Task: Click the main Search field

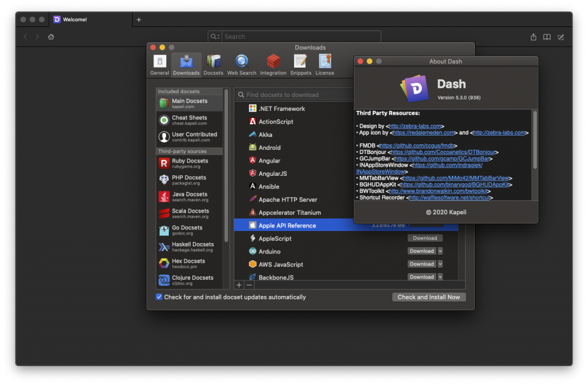Action: [x=302, y=36]
